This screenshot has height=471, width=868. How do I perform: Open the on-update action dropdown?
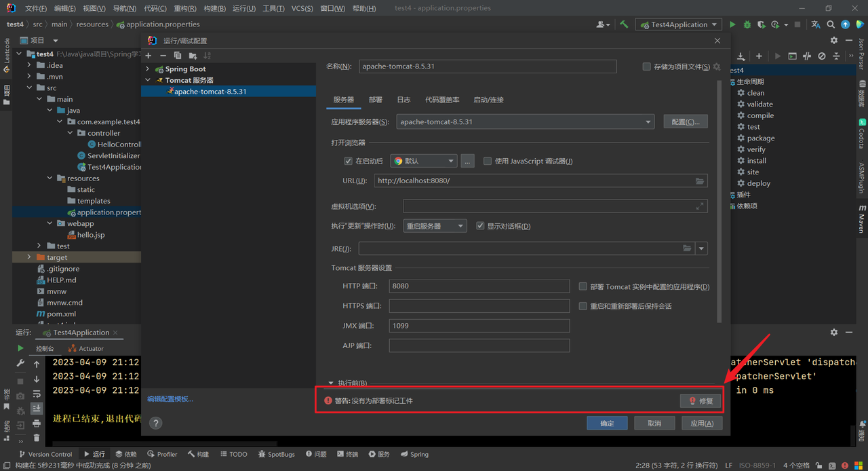click(435, 226)
